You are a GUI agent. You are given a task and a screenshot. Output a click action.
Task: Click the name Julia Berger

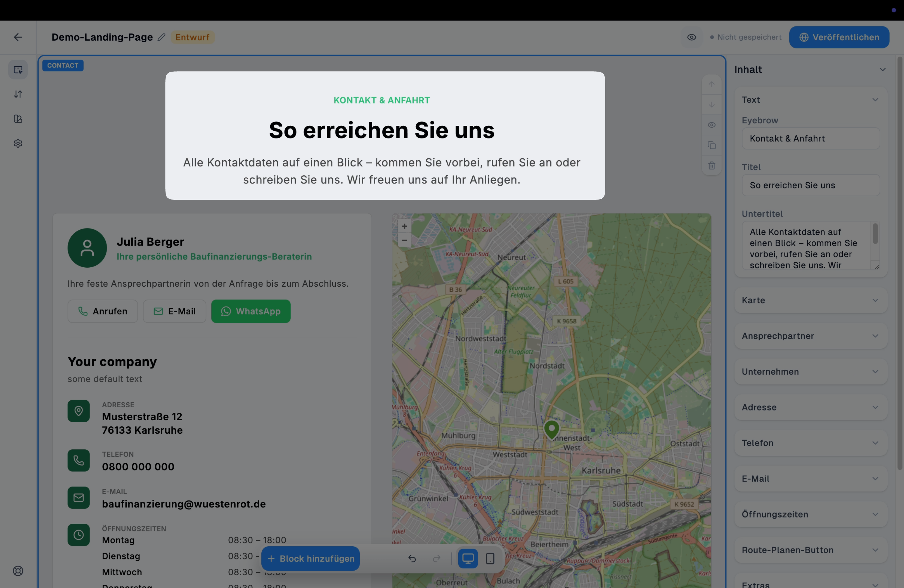pos(150,241)
